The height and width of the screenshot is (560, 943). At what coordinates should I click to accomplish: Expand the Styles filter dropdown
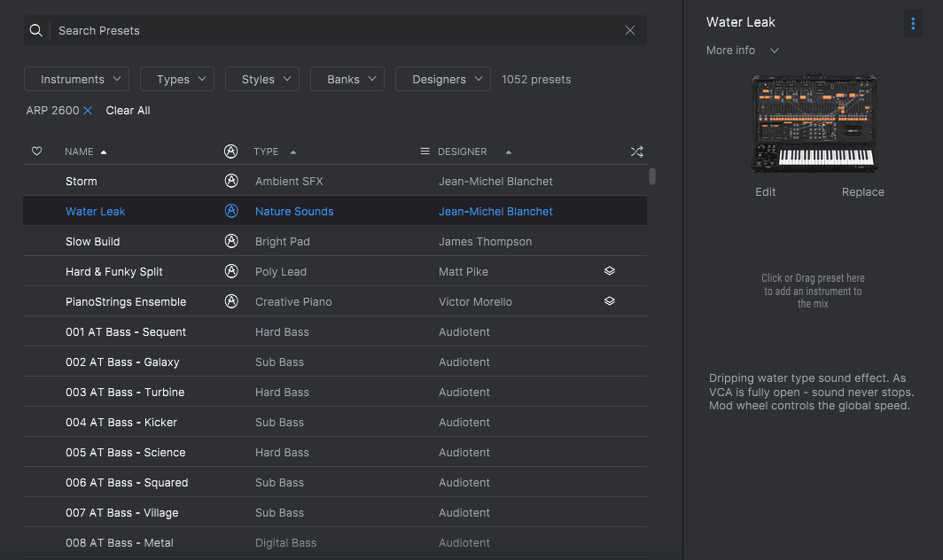pyautogui.click(x=261, y=79)
